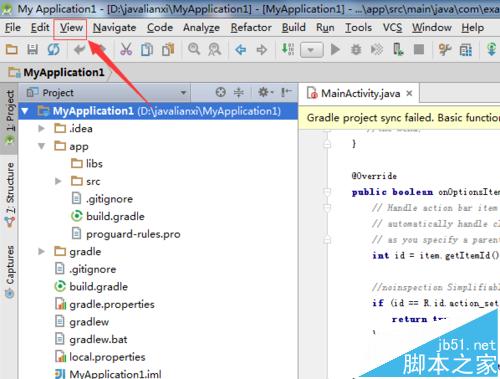Expand the src folder arrow
This screenshot has height=379, width=500.
[58, 181]
